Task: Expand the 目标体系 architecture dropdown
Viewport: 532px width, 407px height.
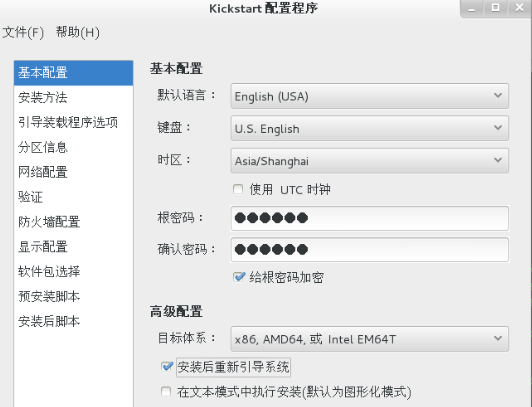Action: [x=369, y=339]
